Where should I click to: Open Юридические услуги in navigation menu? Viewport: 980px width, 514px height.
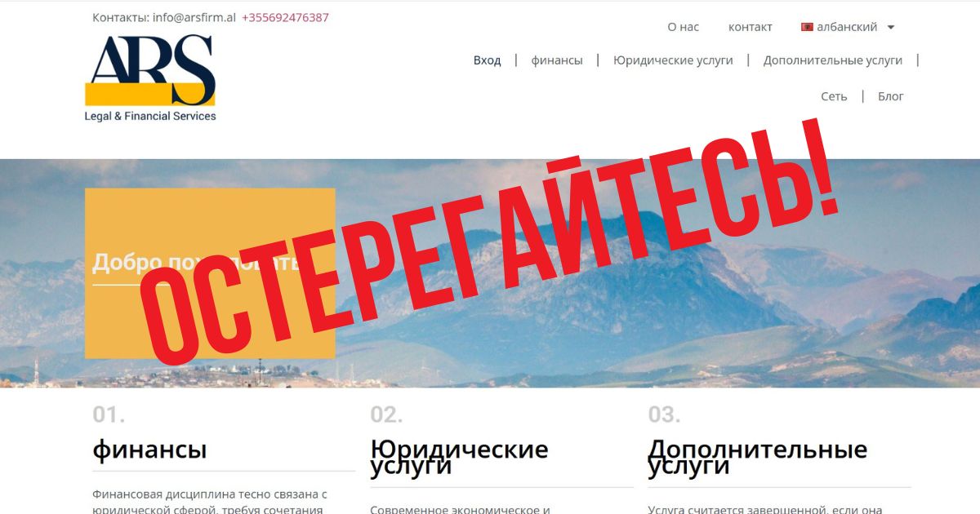[x=673, y=60]
